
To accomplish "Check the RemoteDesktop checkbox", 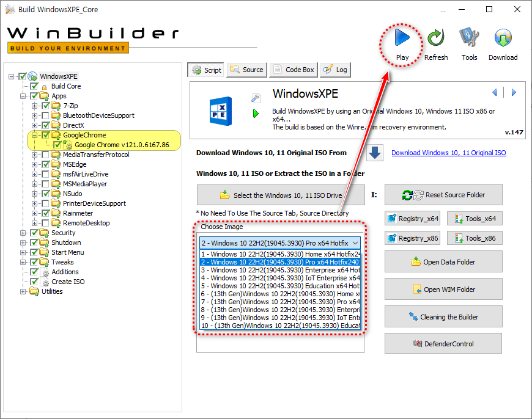I will click(45, 223).
